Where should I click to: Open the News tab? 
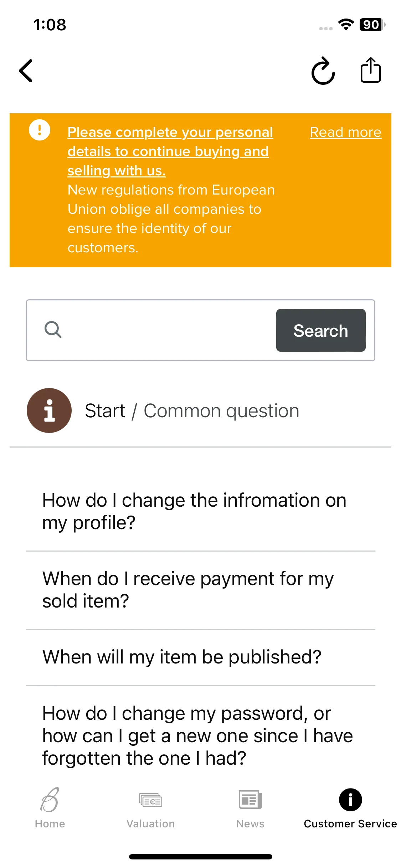click(x=250, y=808)
